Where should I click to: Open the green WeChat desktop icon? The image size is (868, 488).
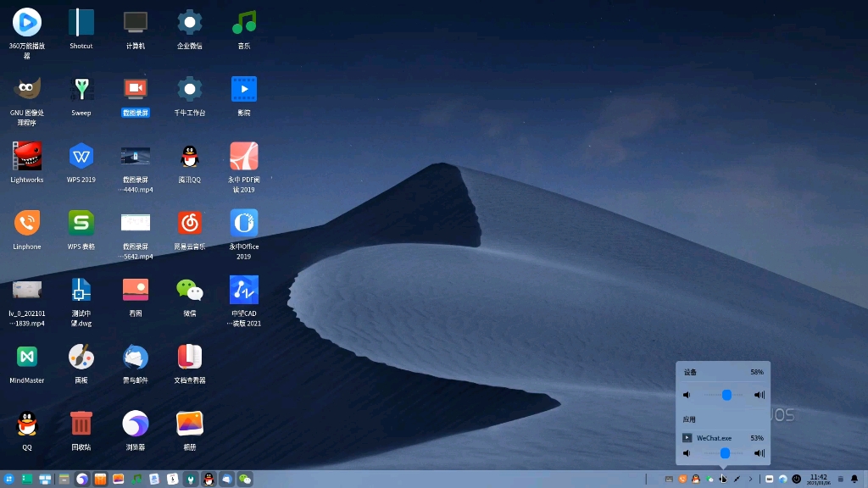click(x=190, y=290)
